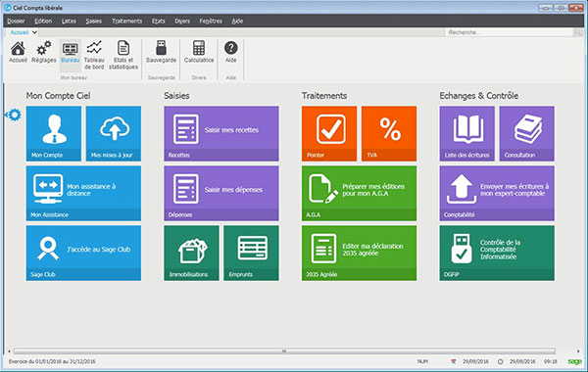Click the Saisies section heading
The width and height of the screenshot is (588, 372).
click(176, 96)
